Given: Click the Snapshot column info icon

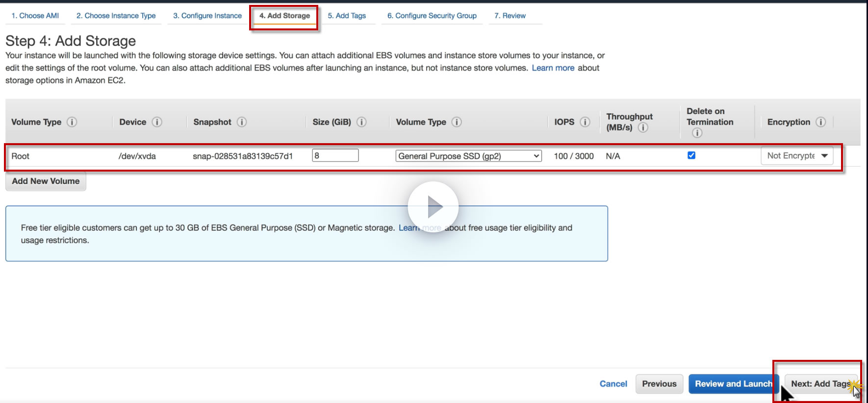Looking at the screenshot, I should click(242, 122).
